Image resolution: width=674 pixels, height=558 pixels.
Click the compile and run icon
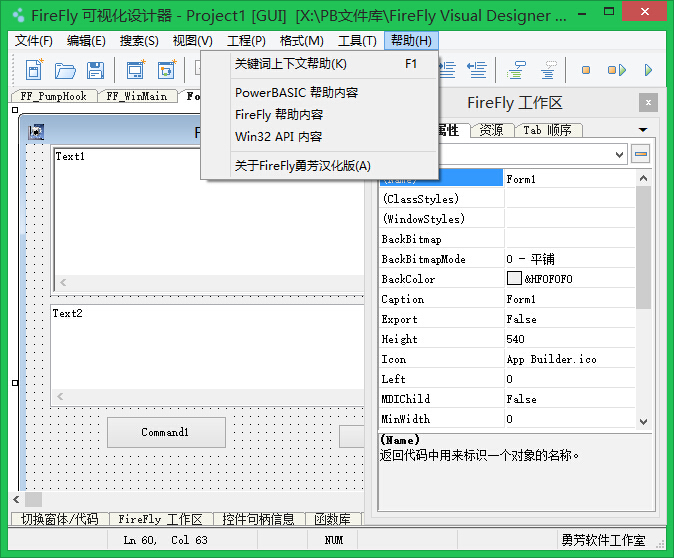(617, 70)
